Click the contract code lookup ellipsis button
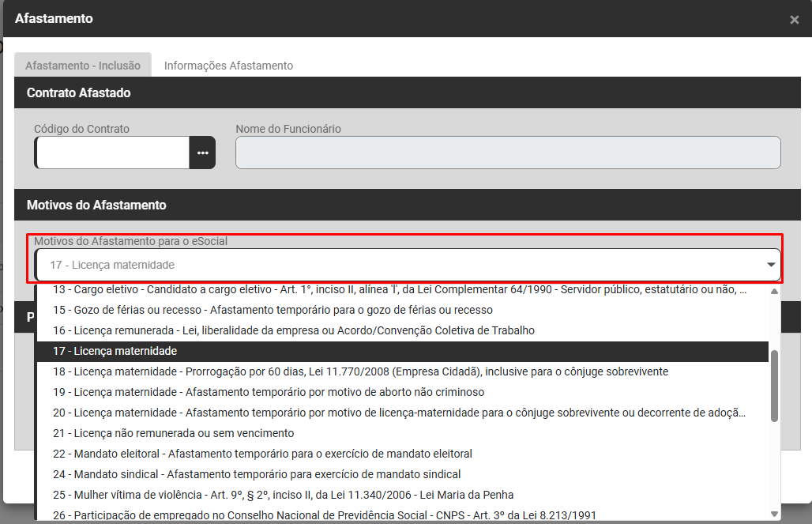812x524 pixels. point(202,153)
